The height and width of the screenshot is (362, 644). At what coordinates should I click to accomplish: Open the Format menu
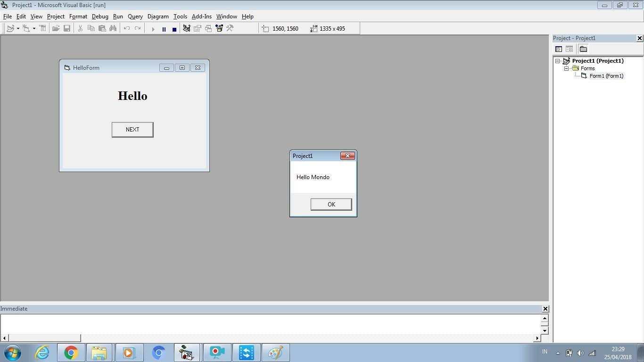click(78, 16)
